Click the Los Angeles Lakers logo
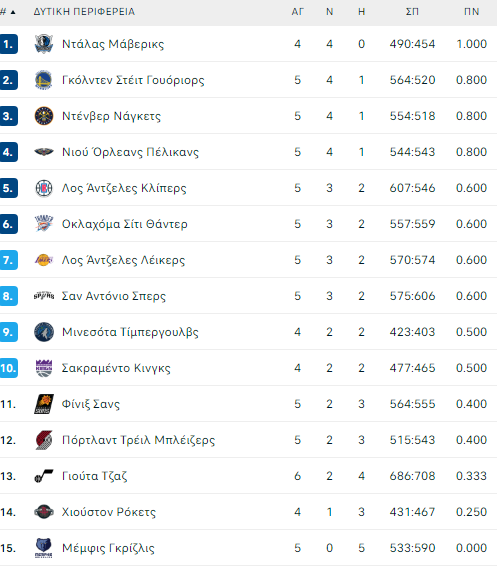The width and height of the screenshot is (497, 567). (44, 260)
